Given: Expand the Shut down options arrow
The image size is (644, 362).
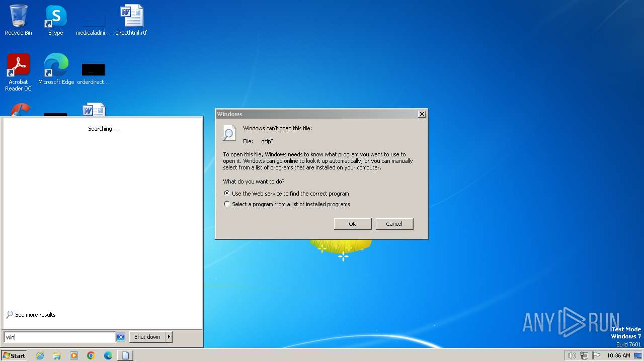Looking at the screenshot, I should click(169, 337).
